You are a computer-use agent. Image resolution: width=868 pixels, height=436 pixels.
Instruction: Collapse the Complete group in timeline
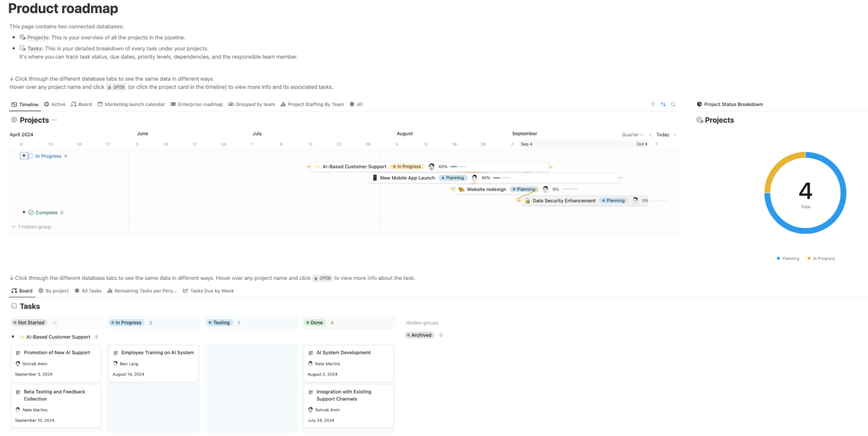point(24,213)
